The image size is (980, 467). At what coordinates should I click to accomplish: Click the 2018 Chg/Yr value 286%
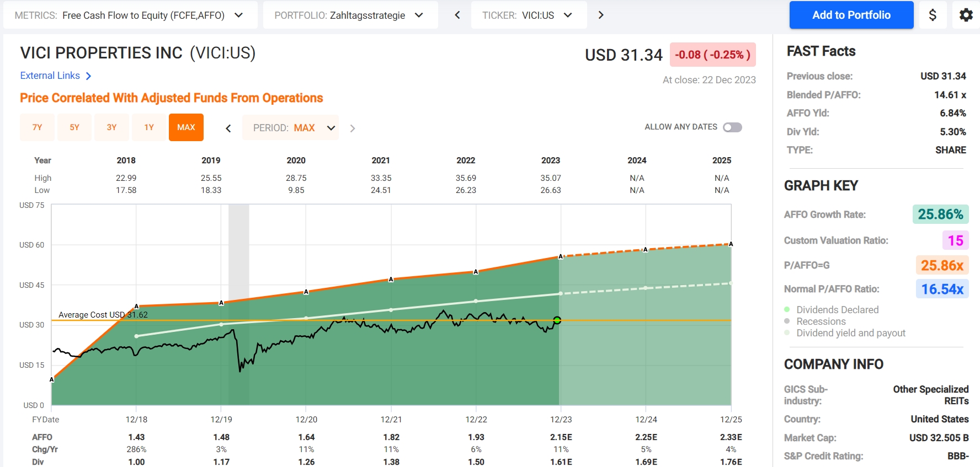(x=136, y=449)
